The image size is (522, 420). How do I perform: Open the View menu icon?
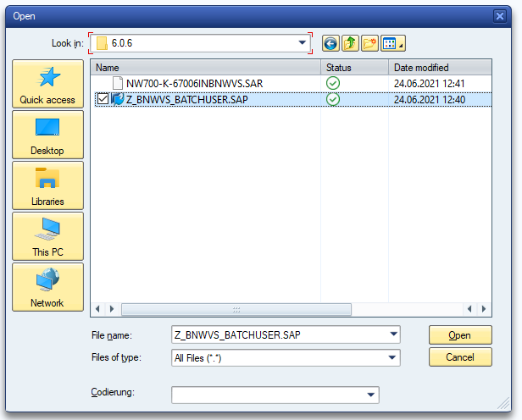pos(392,43)
